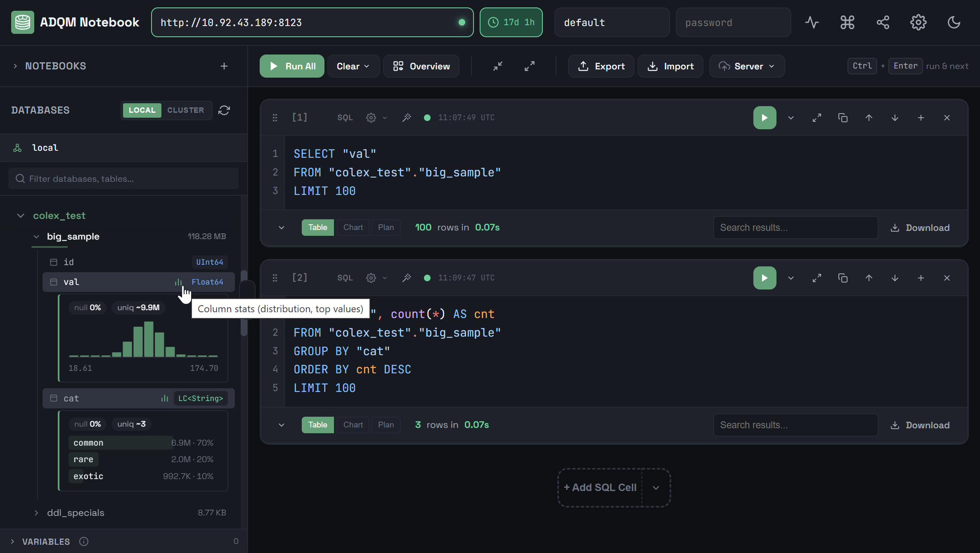Duplicate cell [1] using copy icon

843,118
